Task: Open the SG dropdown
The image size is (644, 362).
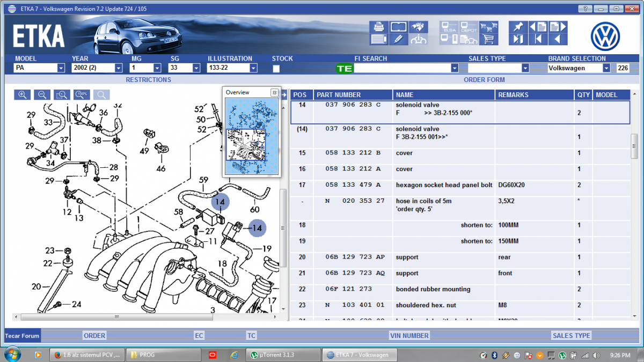Action: 196,68
